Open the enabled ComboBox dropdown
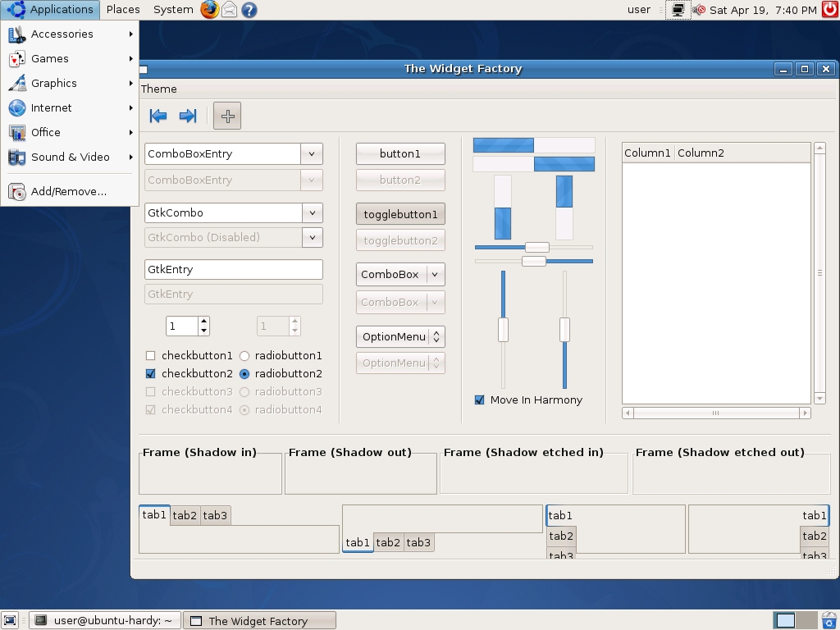Screen dimensions: 840x630 click(x=400, y=275)
